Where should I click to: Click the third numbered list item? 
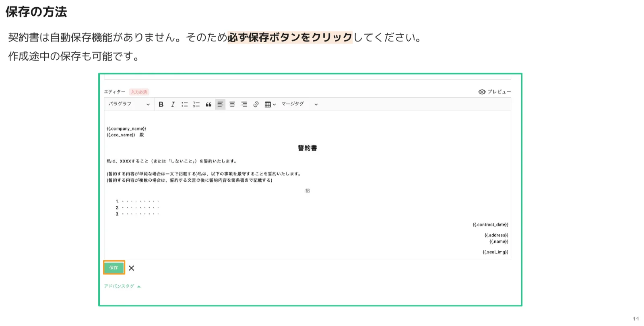[137, 214]
